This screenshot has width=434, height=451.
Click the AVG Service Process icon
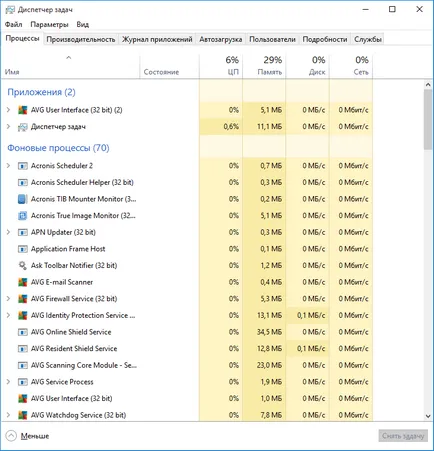(x=22, y=382)
